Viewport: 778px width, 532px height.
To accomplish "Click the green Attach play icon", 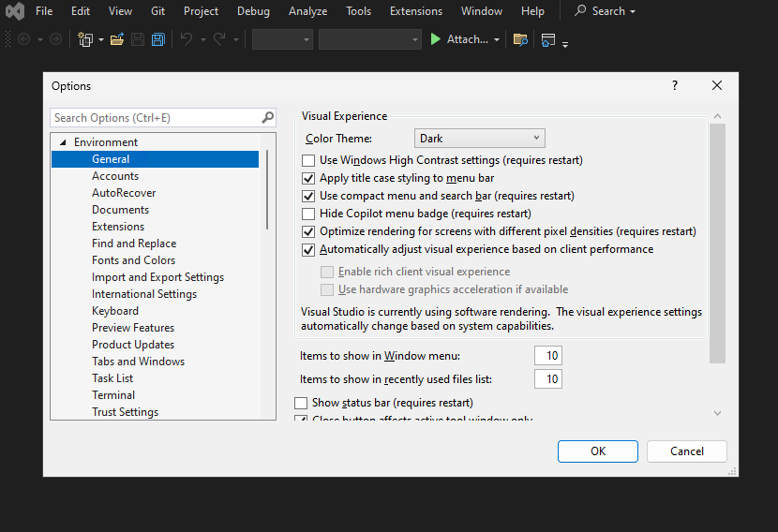I will [x=435, y=39].
